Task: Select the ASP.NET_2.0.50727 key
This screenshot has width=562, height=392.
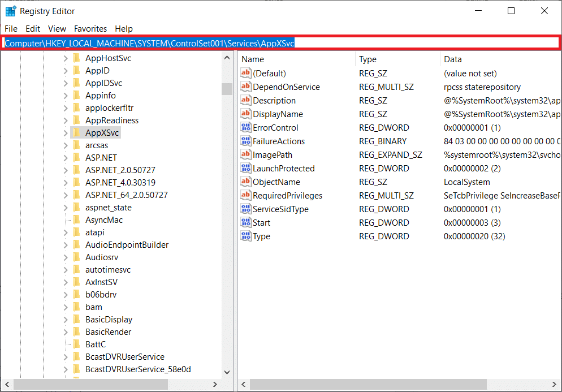Action: [120, 170]
